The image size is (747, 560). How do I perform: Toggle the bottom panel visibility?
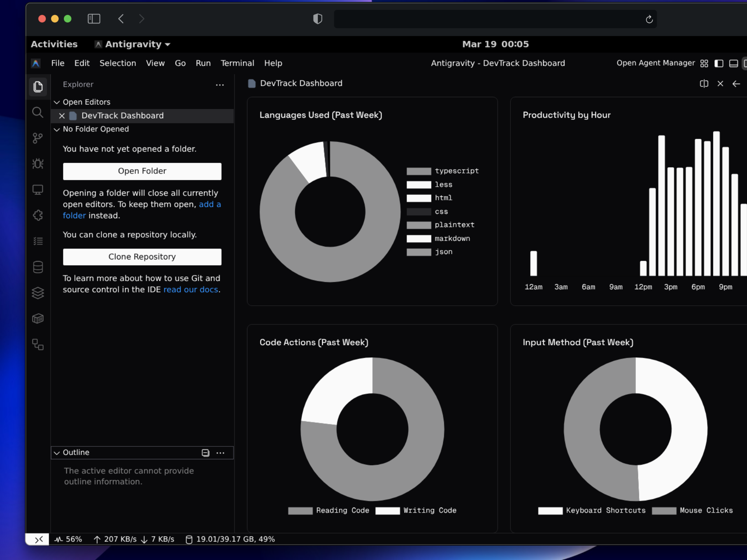(733, 63)
